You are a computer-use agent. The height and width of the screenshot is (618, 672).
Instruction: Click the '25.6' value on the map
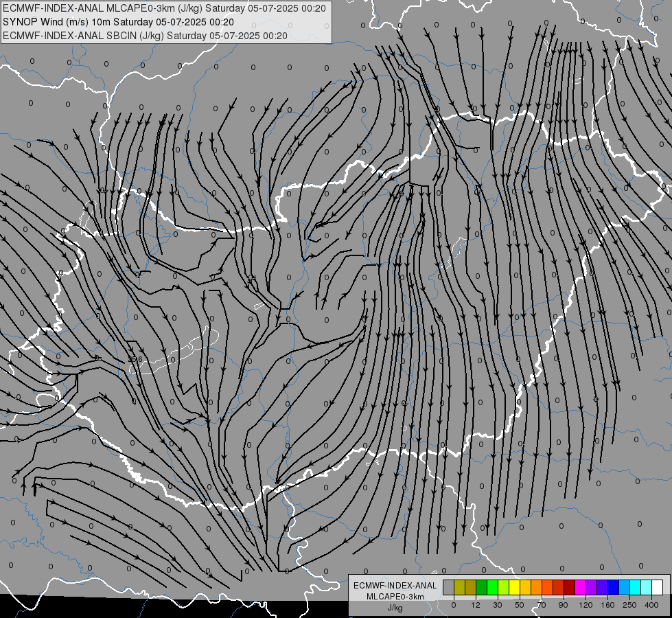135,359
